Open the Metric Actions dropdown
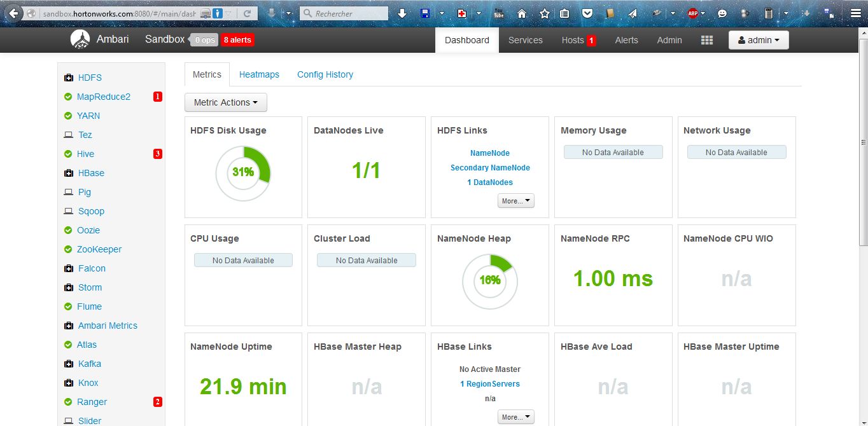The image size is (868, 426). tap(225, 102)
